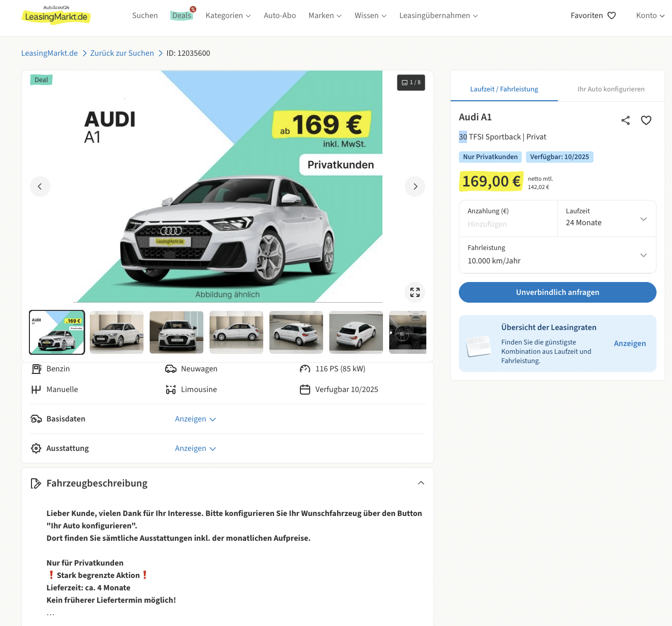This screenshot has width=672, height=626.
Task: Open the Deals page
Action: (182, 15)
